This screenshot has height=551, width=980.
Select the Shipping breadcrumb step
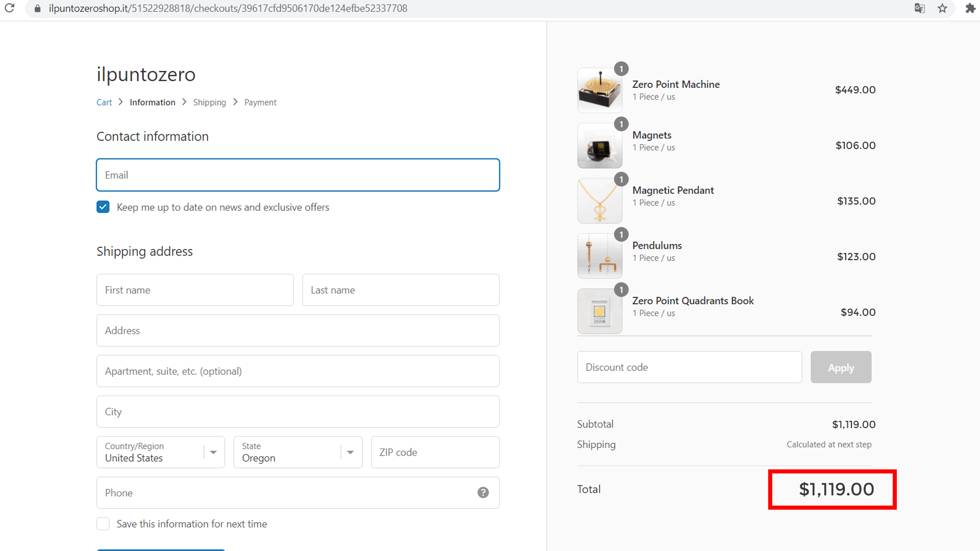tap(209, 102)
